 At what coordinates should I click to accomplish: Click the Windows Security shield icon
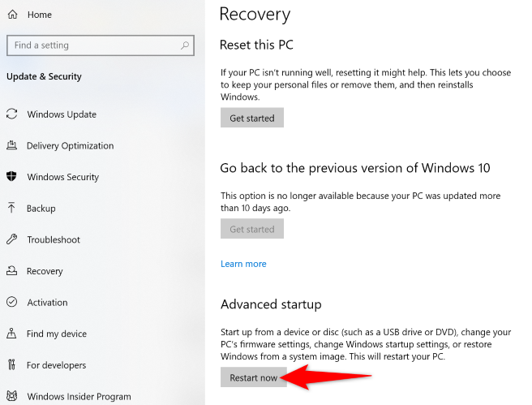[11, 177]
